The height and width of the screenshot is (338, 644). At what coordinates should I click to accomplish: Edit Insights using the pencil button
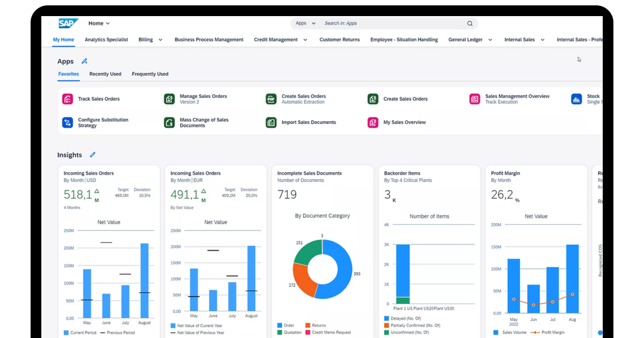point(92,155)
